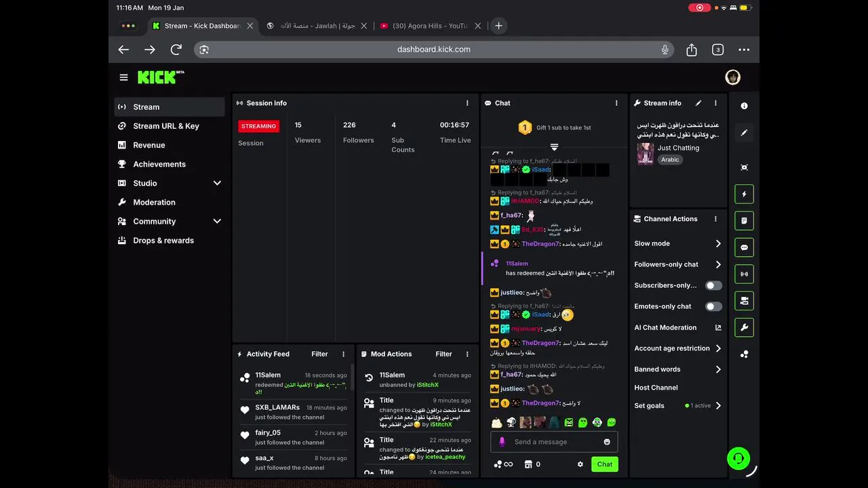This screenshot has height=488, width=868.
Task: Click the channel points infinity balance
Action: point(503,464)
